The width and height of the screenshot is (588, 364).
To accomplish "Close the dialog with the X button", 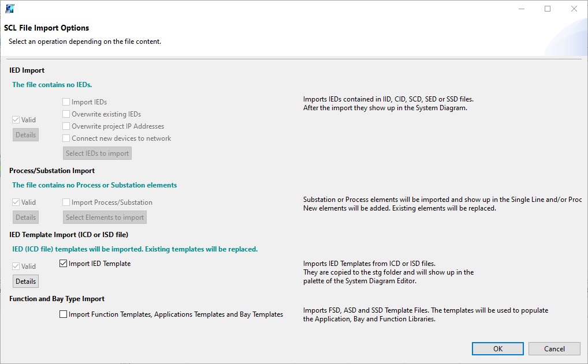I will tap(574, 9).
